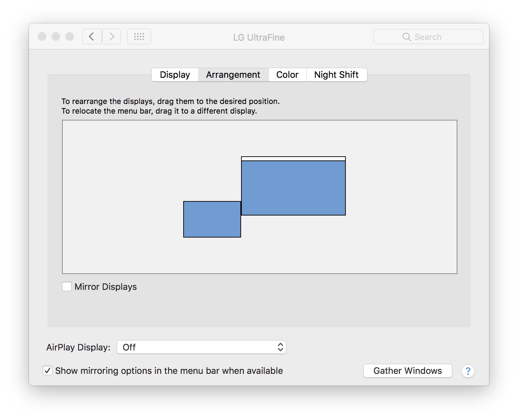Open help with the question mark button

(x=468, y=371)
